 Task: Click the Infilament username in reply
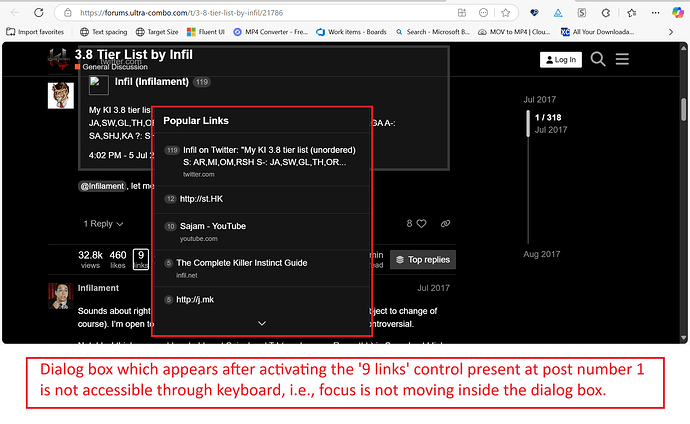tap(98, 288)
